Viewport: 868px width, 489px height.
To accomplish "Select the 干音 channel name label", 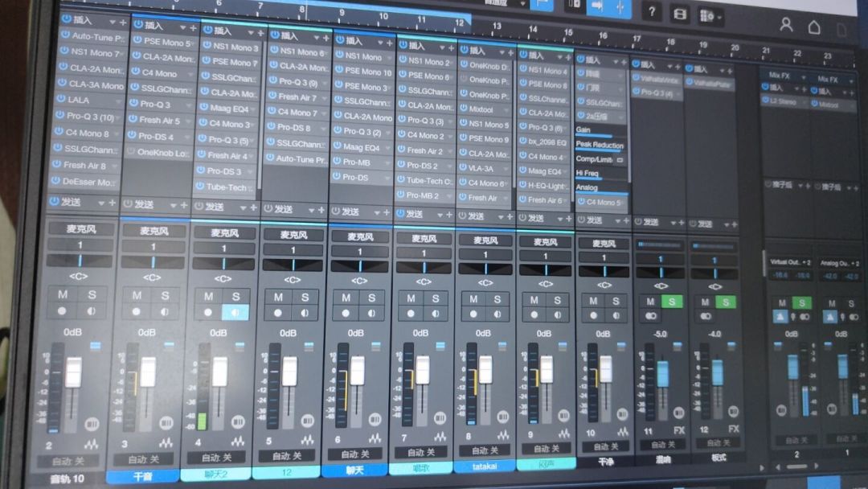I will 142,475.
